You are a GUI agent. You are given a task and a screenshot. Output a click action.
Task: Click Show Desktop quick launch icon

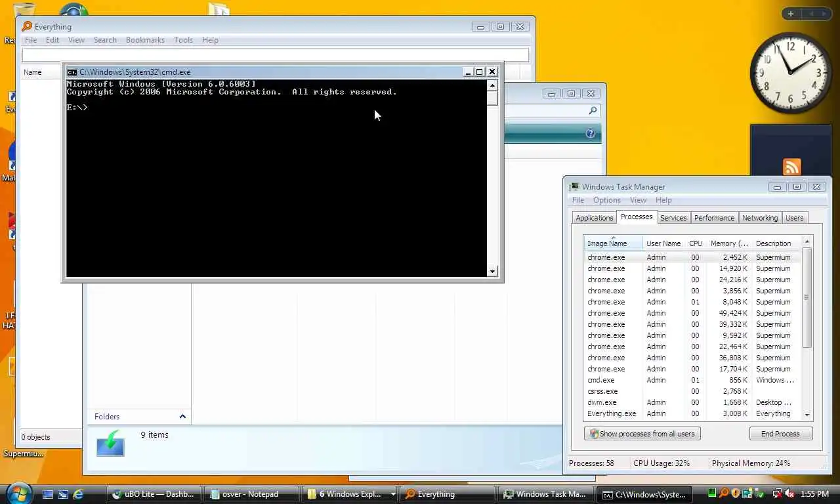(x=48, y=494)
